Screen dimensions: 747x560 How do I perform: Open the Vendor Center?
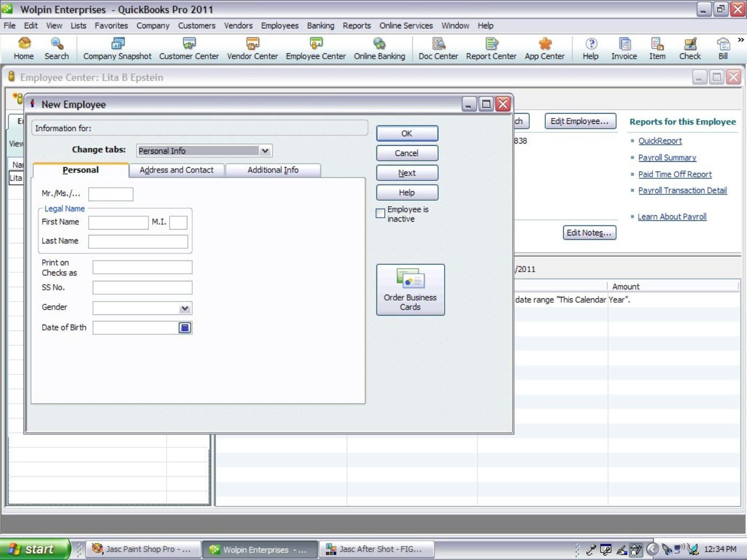253,49
